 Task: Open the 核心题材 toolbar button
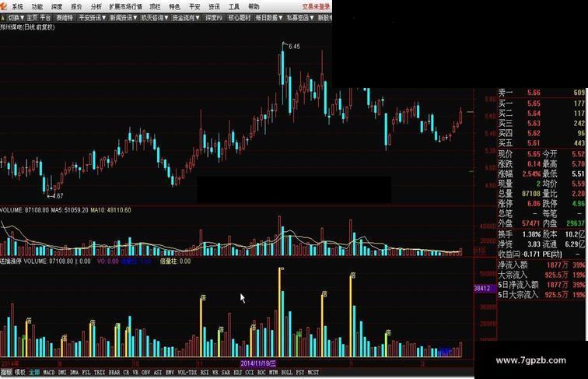[240, 18]
